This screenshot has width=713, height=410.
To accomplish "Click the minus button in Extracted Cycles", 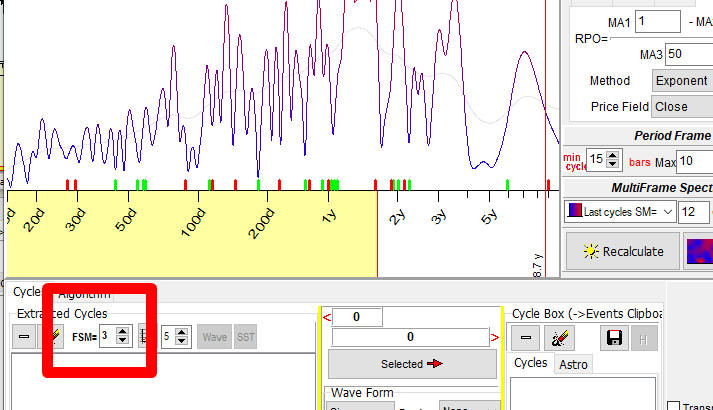I will click(24, 337).
